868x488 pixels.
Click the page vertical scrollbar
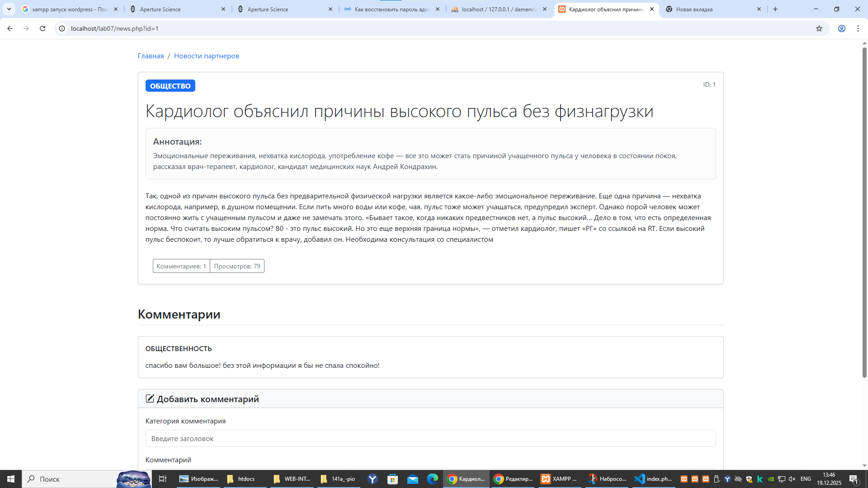[864, 212]
